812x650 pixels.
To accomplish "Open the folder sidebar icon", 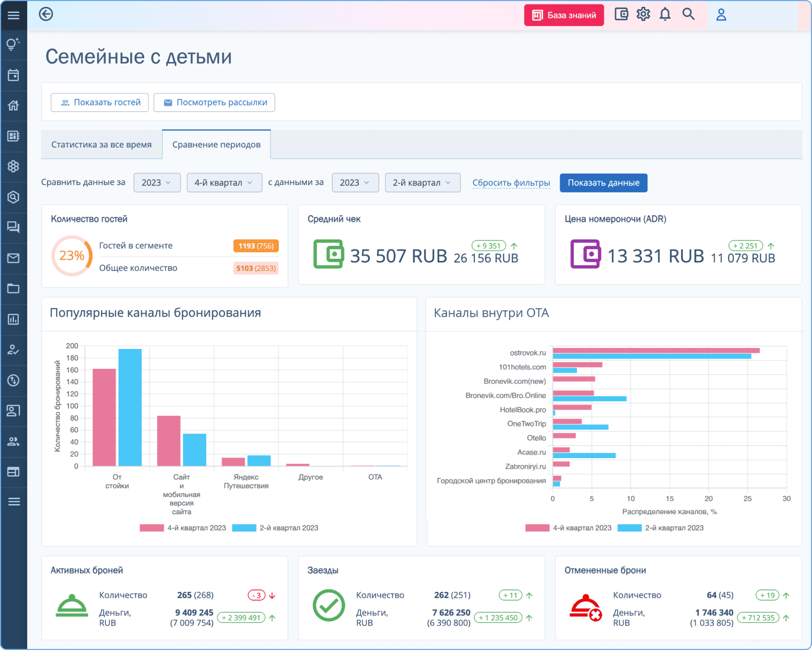I will click(x=13, y=289).
